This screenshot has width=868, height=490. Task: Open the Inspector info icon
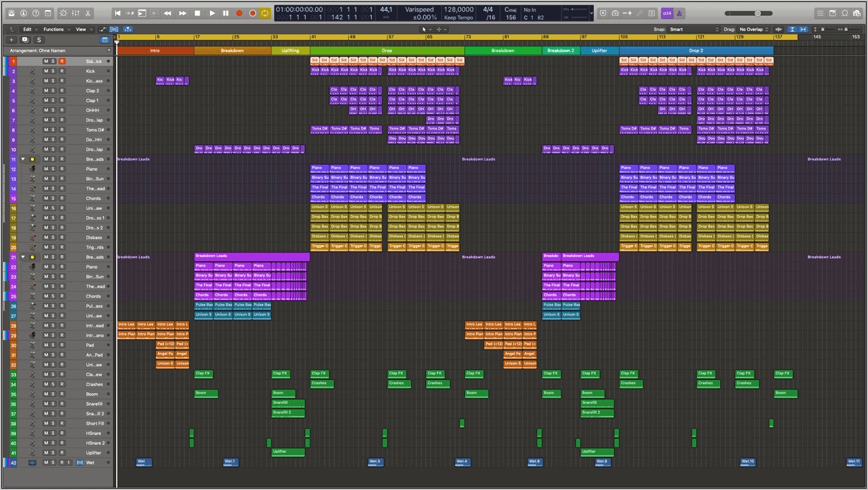tap(23, 13)
